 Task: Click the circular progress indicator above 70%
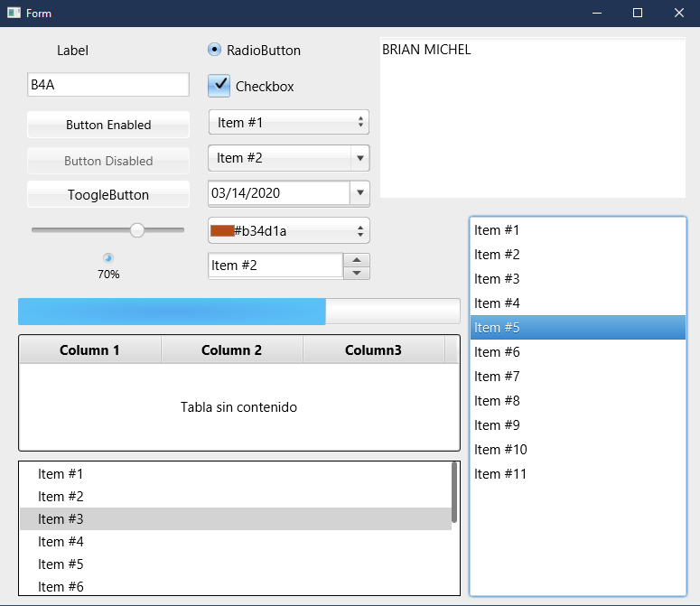108,258
